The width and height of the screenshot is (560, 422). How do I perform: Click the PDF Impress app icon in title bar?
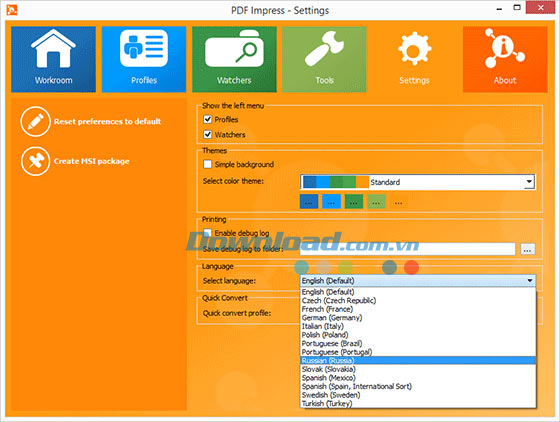pyautogui.click(x=11, y=10)
